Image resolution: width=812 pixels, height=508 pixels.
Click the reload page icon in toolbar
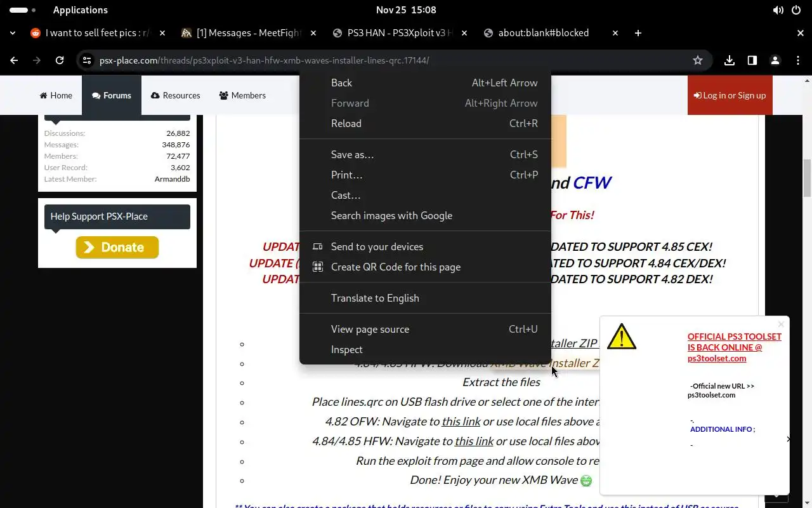coord(60,60)
